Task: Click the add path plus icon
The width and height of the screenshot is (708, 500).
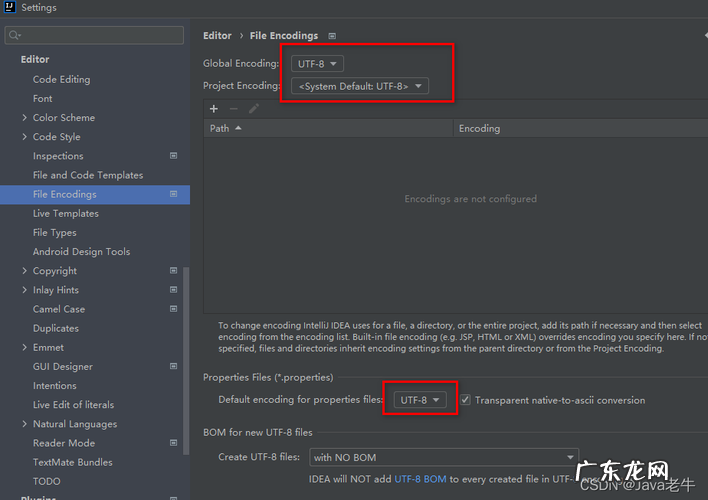Action: (x=213, y=108)
